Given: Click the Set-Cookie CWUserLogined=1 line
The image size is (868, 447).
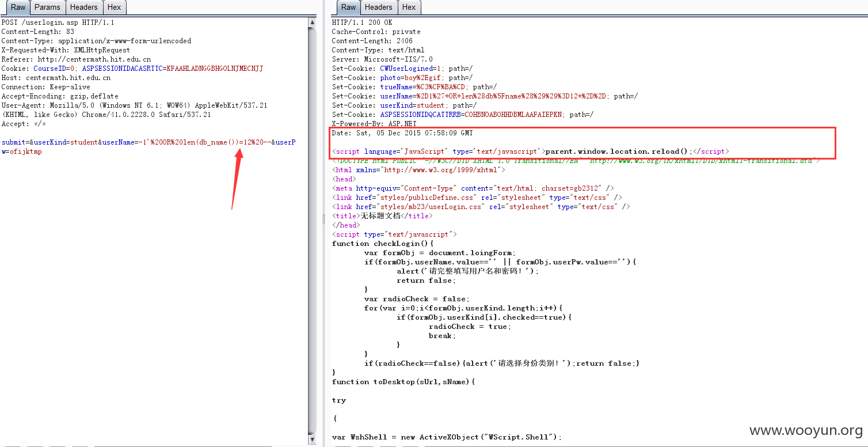Looking at the screenshot, I should pos(402,69).
